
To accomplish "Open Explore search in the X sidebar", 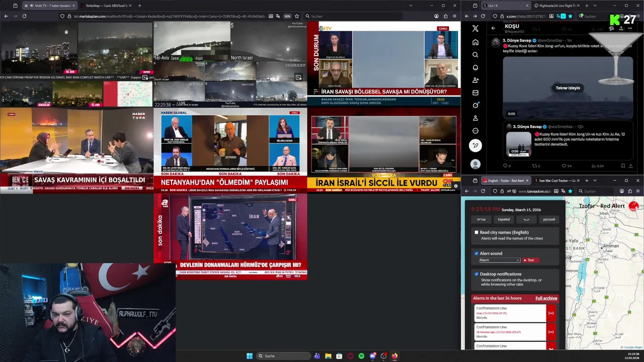I will (x=475, y=55).
